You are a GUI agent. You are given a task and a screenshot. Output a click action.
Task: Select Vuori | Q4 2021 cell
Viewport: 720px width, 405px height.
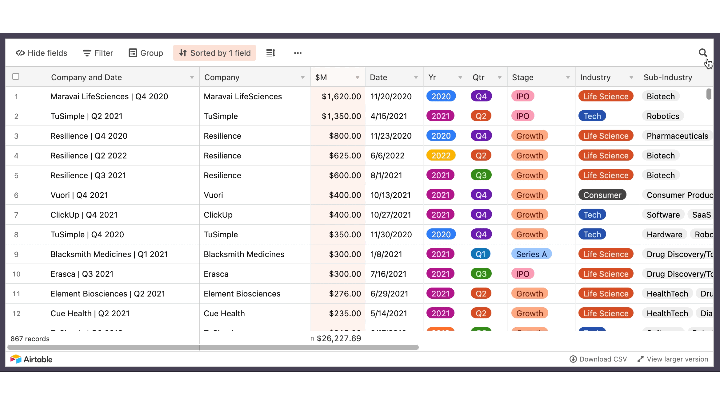click(x=79, y=195)
